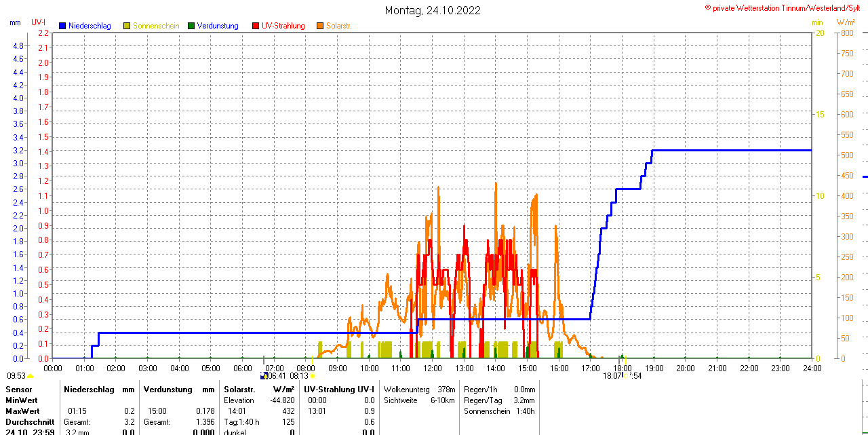868x435 pixels.
Task: Click the private Wetterstation Tinnum copyright text
Action: point(785,8)
